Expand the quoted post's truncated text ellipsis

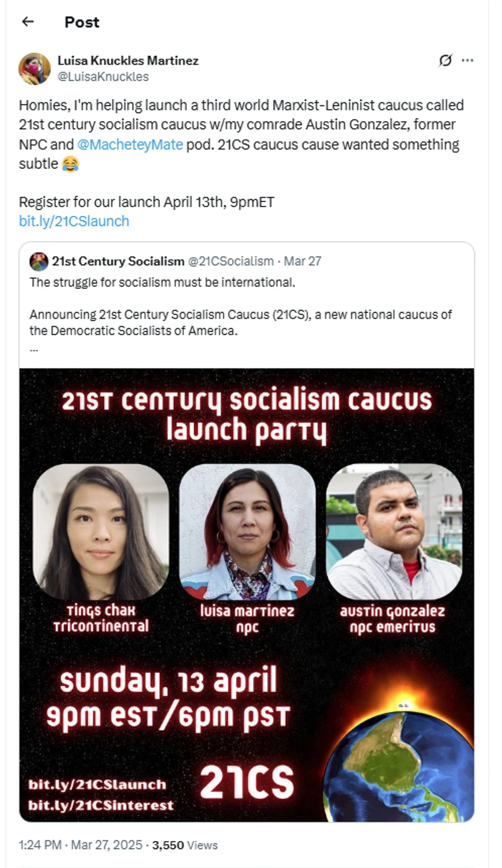pyautogui.click(x=33, y=347)
